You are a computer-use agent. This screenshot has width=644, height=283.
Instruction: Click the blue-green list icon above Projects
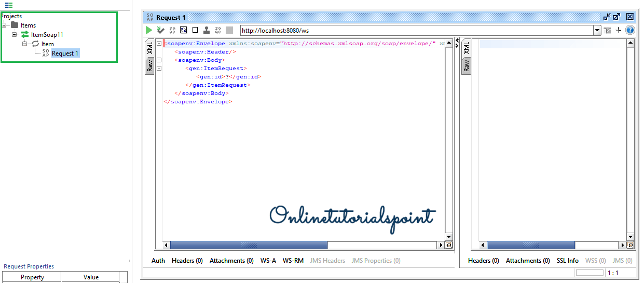tap(9, 5)
